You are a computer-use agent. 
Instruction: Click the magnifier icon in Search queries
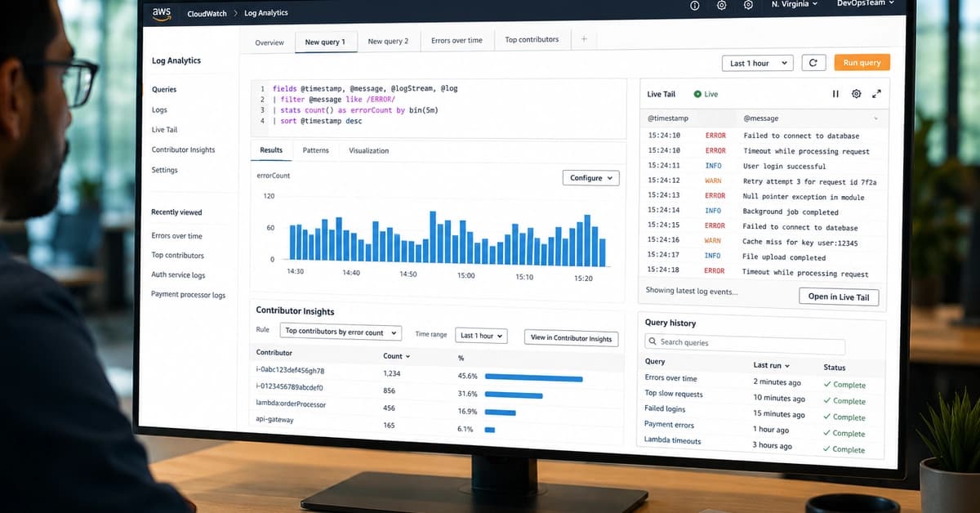[652, 342]
